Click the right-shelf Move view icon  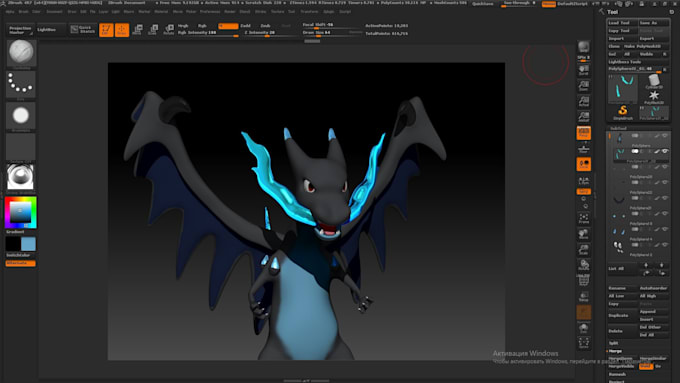(x=584, y=235)
